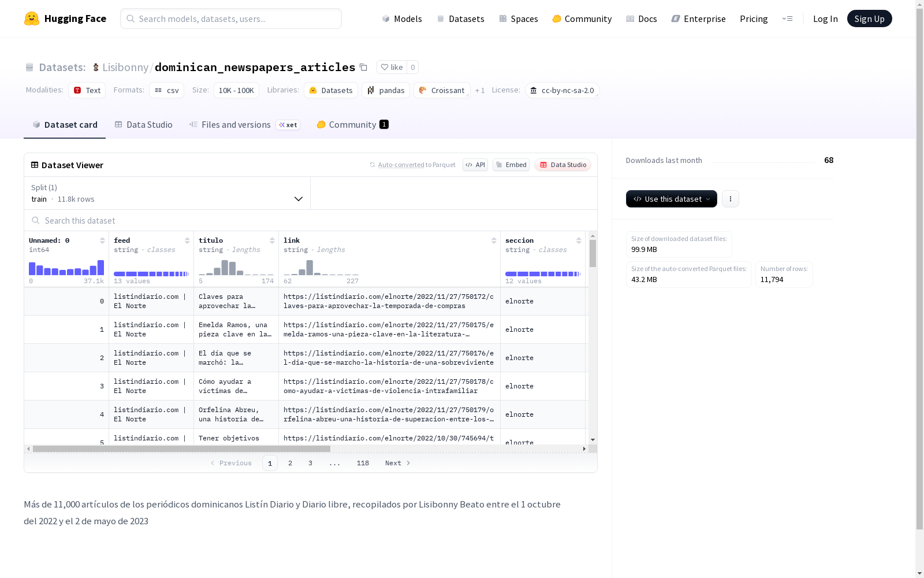Viewport: 924px width, 578px height.
Task: Click the search magnifier in the top bar
Action: tap(131, 18)
